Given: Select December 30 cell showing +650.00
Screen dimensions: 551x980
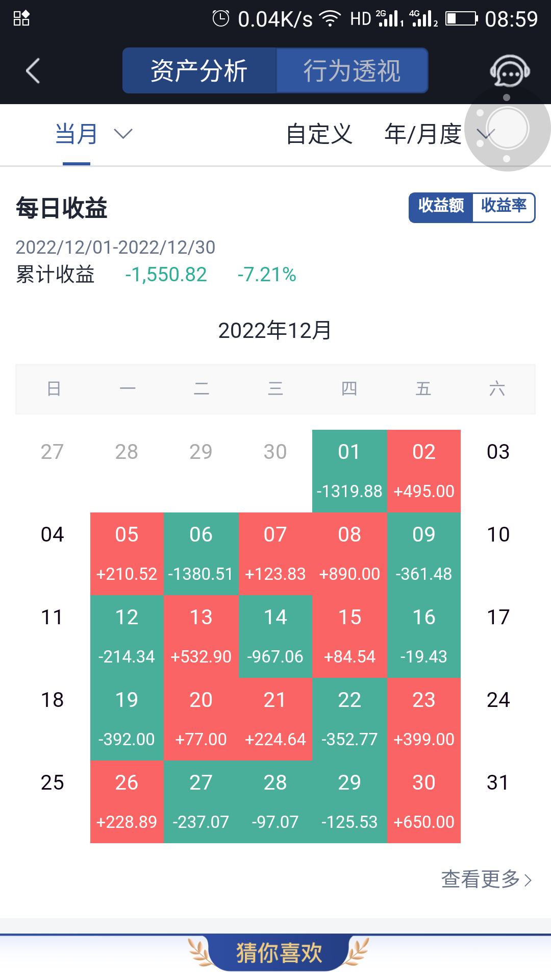Looking at the screenshot, I should pyautogui.click(x=424, y=801).
